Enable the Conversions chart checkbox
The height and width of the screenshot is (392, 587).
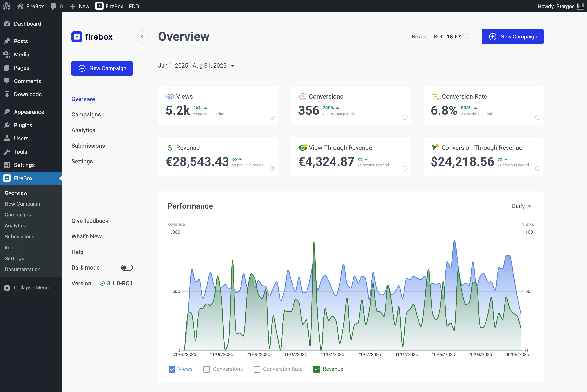point(207,369)
